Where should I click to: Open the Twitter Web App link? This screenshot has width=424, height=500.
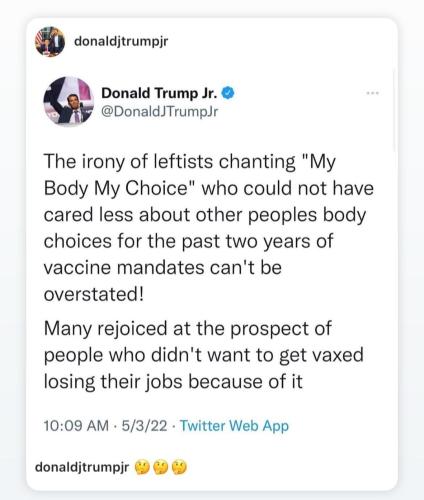tap(234, 426)
